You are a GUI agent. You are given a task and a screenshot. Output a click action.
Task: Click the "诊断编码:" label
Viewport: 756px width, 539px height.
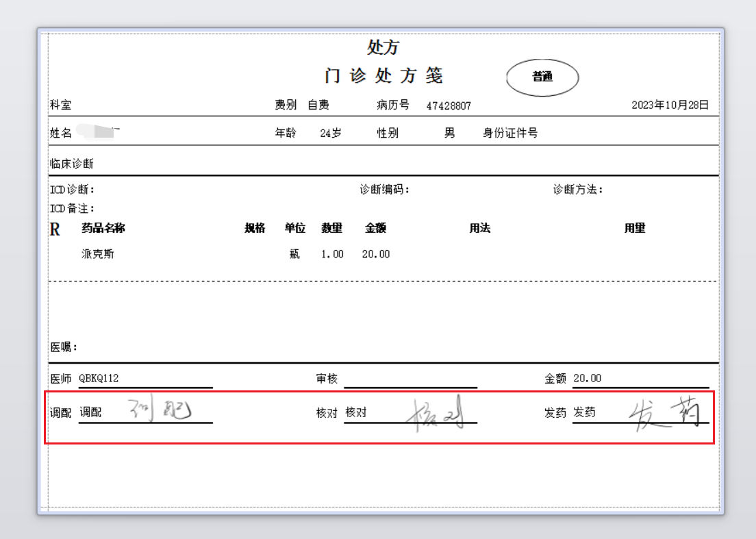[x=384, y=190]
